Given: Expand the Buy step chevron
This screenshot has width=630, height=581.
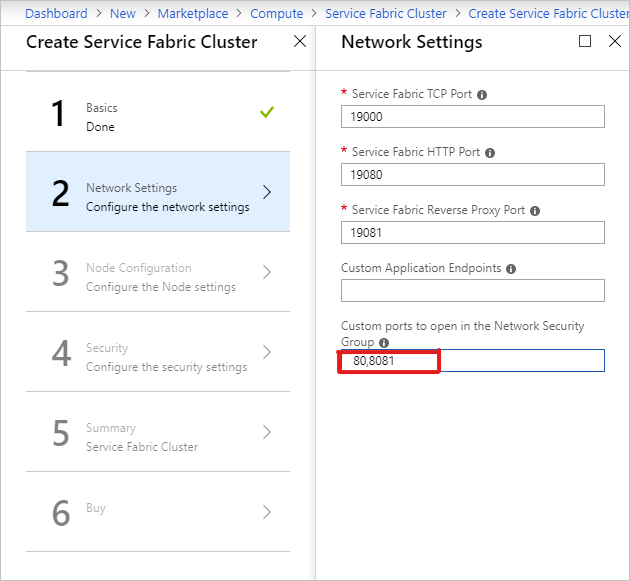Looking at the screenshot, I should [x=266, y=512].
